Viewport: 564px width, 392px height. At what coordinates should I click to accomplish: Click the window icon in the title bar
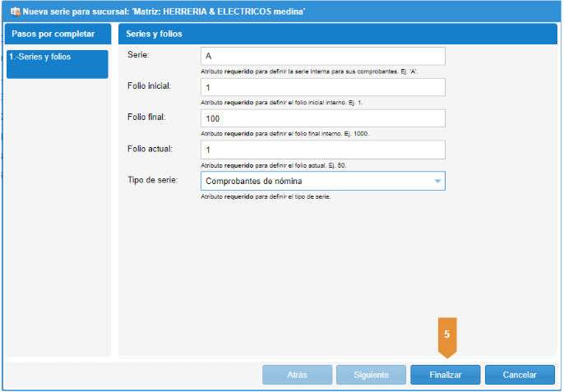point(13,11)
